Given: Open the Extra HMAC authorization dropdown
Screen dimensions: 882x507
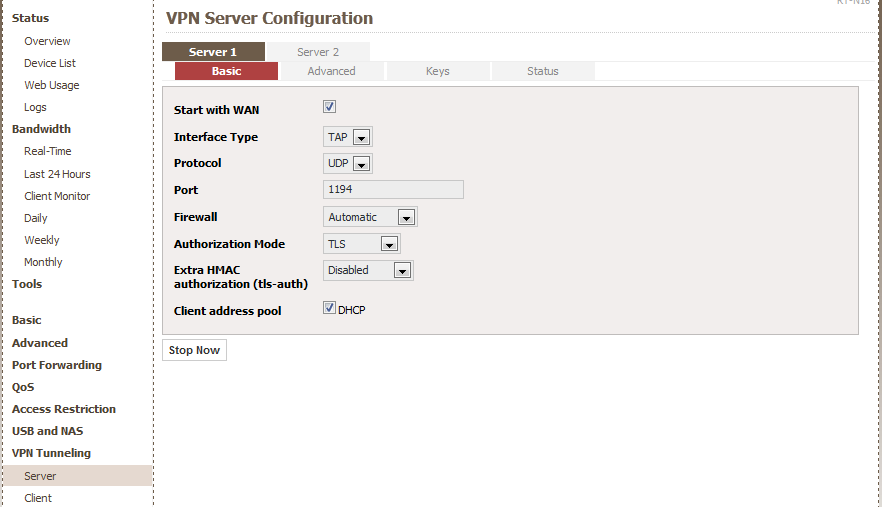Looking at the screenshot, I should (368, 271).
